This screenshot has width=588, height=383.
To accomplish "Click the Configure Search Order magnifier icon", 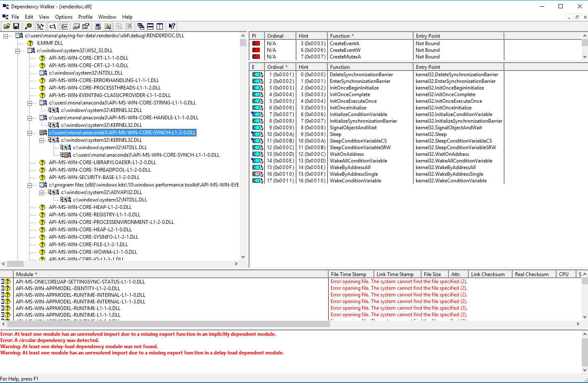I will 107,27.
